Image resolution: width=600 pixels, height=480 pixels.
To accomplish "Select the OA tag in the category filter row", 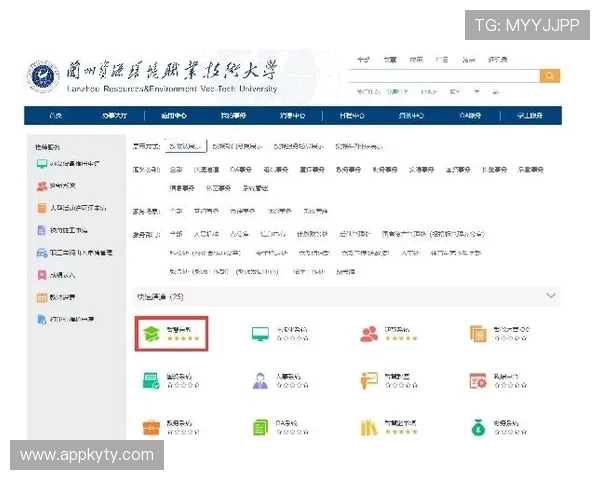I will click(x=241, y=170).
